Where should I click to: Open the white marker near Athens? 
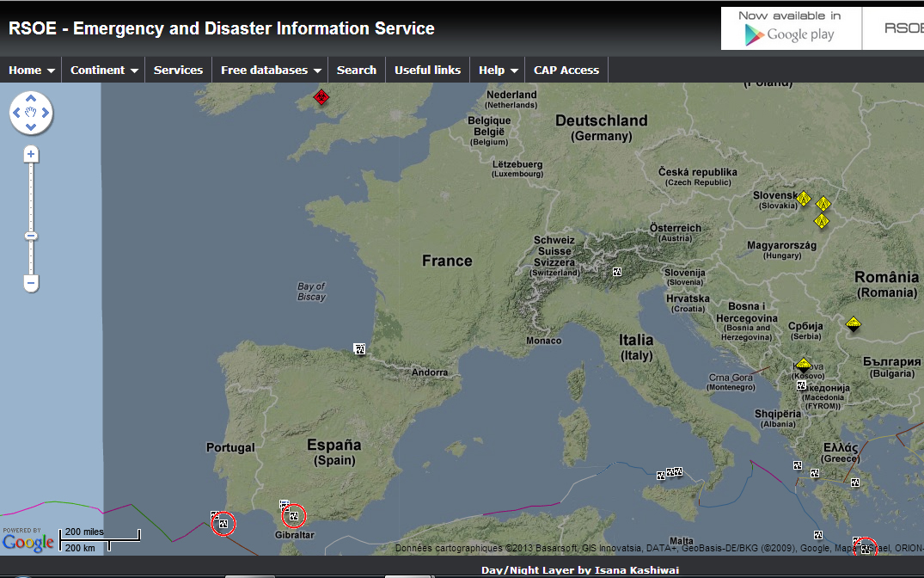click(x=855, y=483)
